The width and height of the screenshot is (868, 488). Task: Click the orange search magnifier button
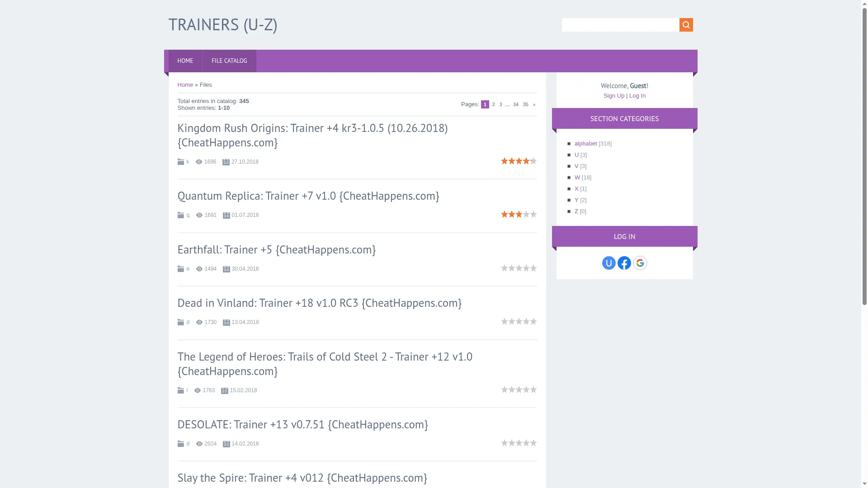(x=686, y=25)
